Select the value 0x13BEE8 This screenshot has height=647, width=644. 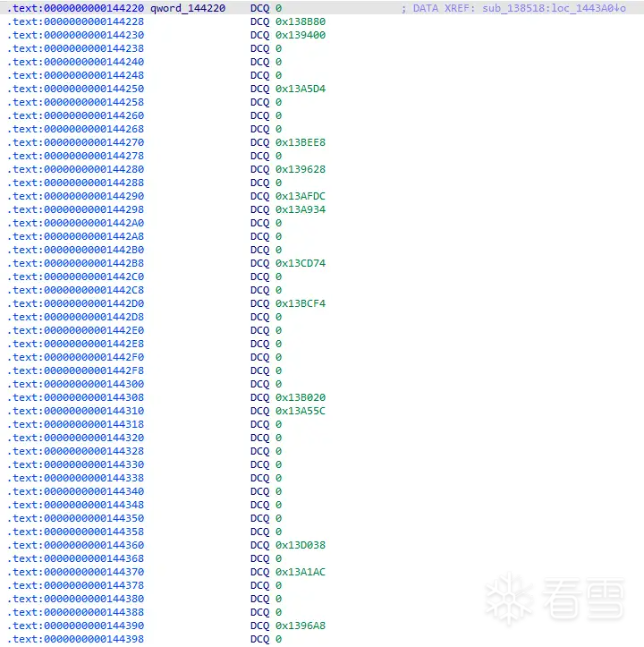(301, 142)
